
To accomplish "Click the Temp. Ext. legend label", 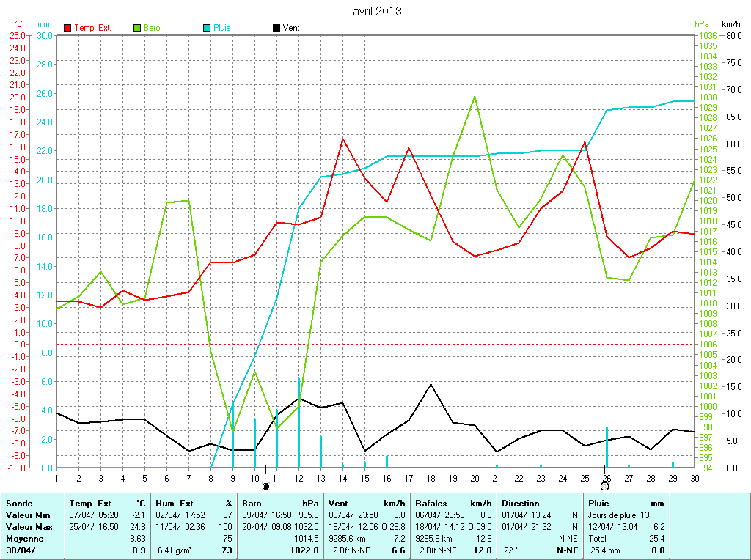I will tap(93, 28).
